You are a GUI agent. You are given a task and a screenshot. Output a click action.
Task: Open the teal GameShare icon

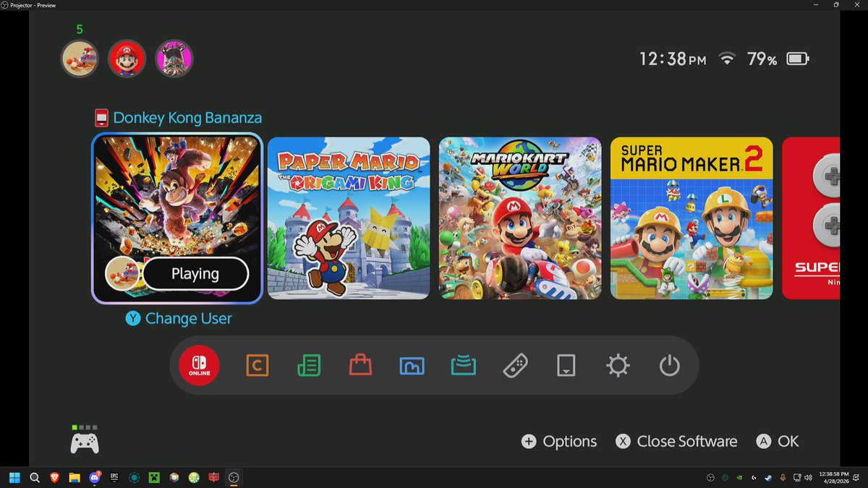[x=463, y=366]
